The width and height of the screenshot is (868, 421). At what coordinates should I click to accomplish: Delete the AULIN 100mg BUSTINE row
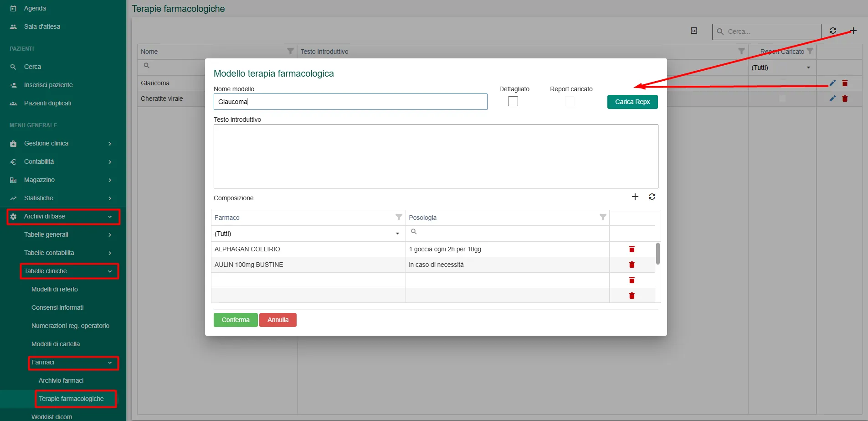[632, 265]
